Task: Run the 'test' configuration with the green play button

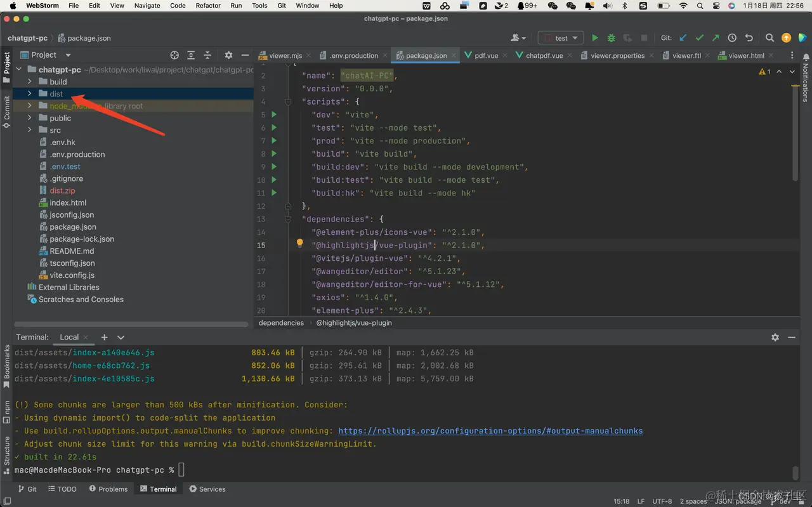Action: pos(594,38)
